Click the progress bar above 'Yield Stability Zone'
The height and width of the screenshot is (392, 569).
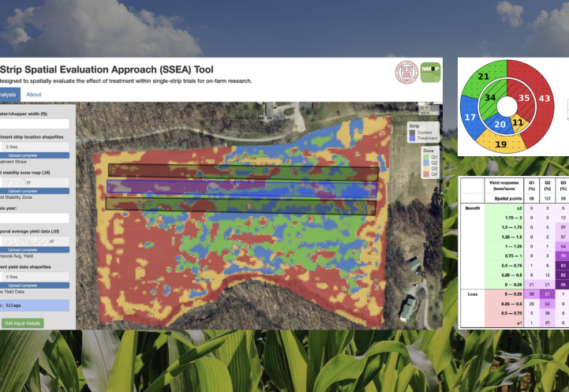coord(35,191)
